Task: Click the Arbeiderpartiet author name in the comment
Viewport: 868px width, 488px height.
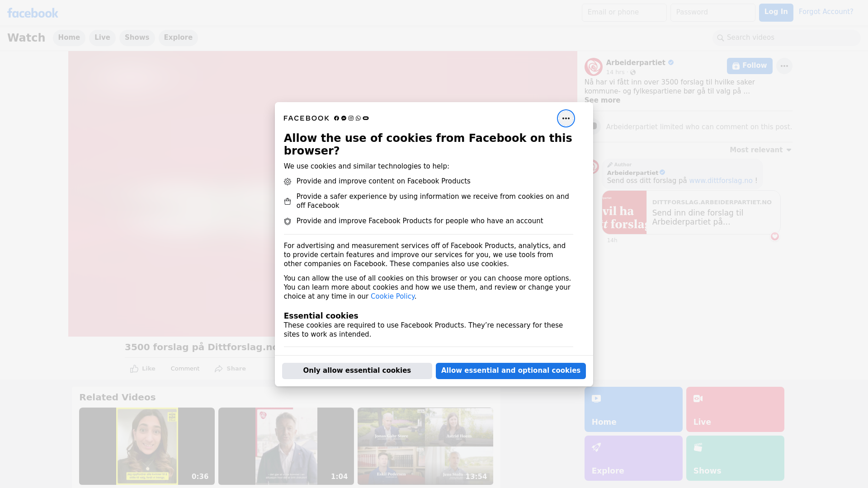Action: tap(632, 173)
